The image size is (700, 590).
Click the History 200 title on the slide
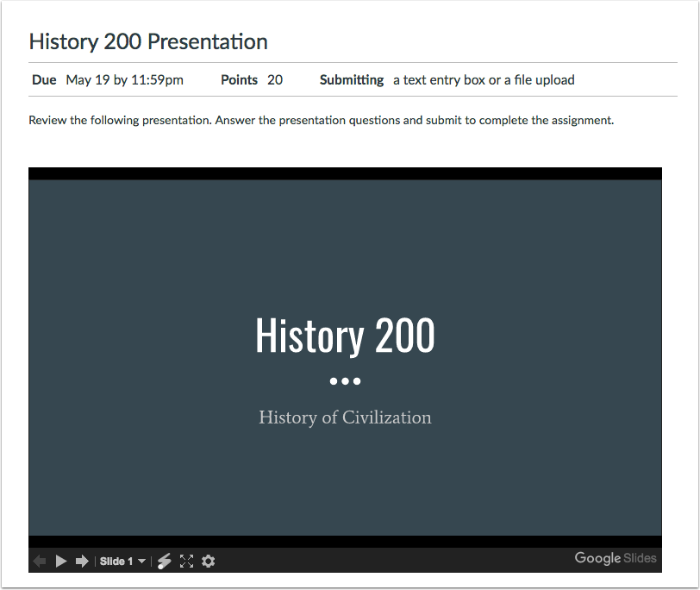coord(345,335)
